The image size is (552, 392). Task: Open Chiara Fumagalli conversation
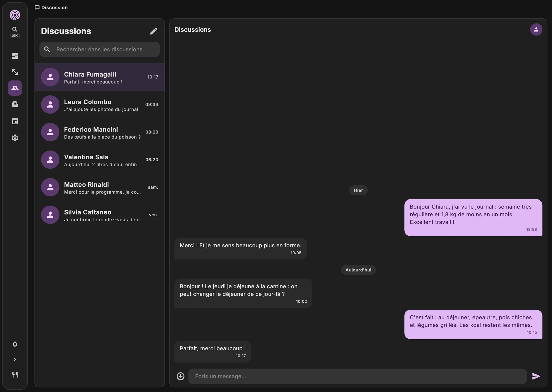click(x=100, y=77)
